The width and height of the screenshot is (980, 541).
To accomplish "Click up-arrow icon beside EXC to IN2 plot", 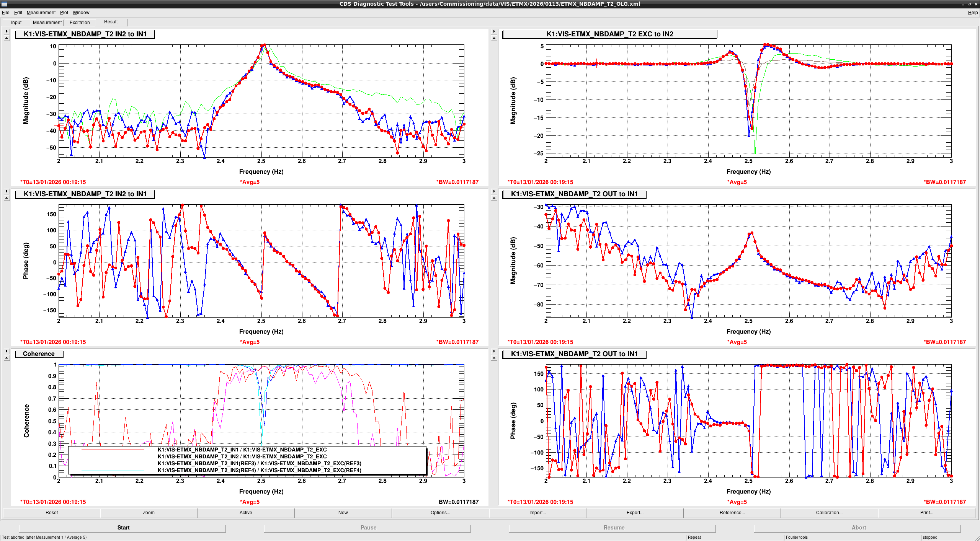I will pyautogui.click(x=494, y=38).
